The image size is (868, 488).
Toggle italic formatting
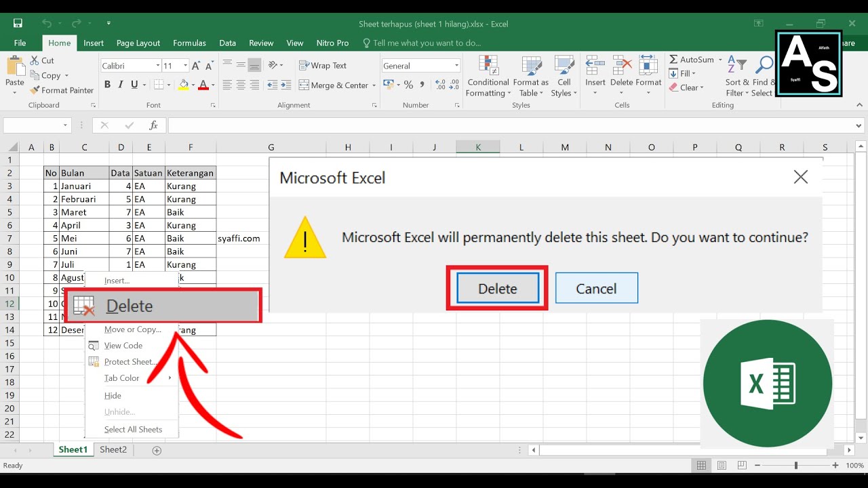click(121, 85)
